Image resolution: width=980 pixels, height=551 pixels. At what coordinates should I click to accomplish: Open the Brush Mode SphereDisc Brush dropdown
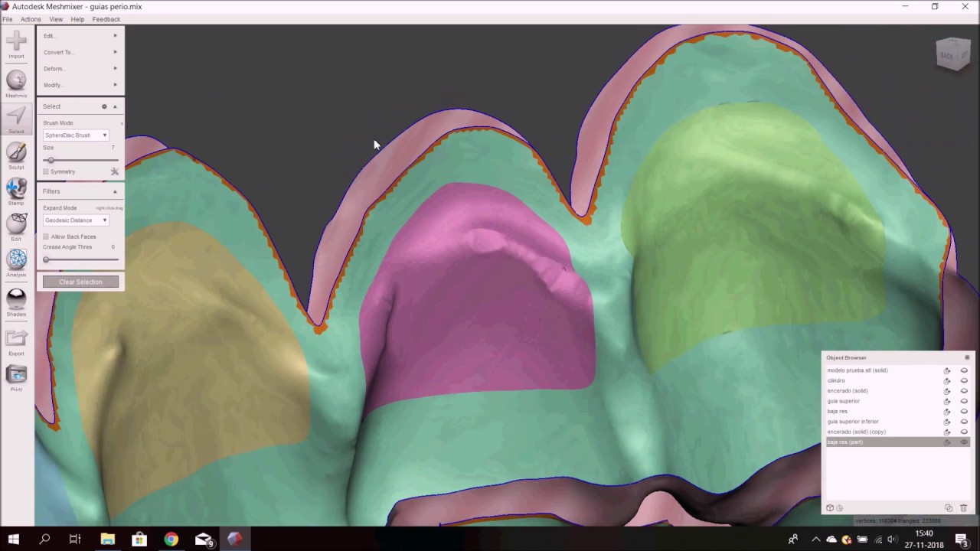click(x=76, y=135)
